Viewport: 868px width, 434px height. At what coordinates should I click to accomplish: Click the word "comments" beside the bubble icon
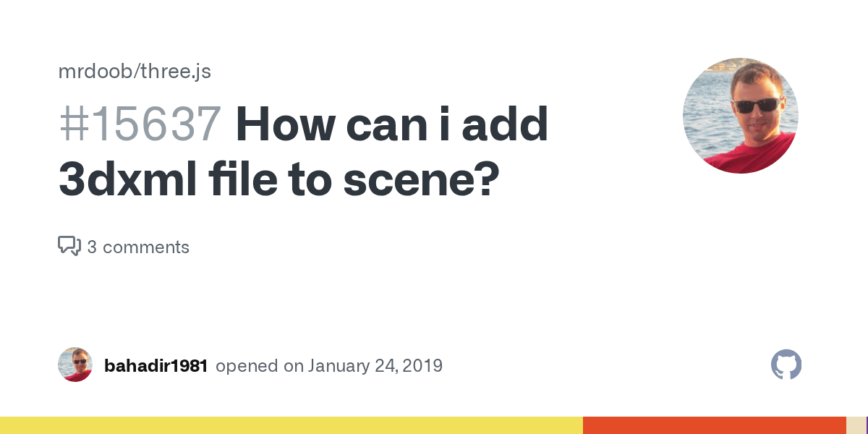click(145, 247)
